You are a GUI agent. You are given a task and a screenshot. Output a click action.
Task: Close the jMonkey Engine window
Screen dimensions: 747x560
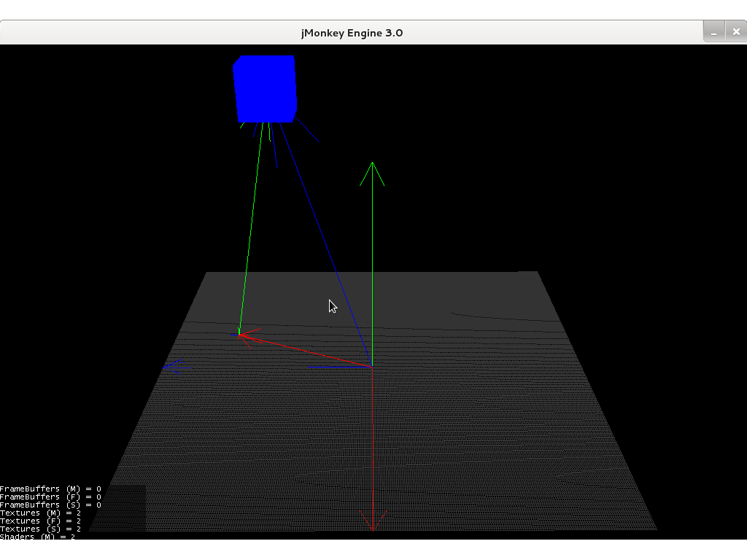735,32
